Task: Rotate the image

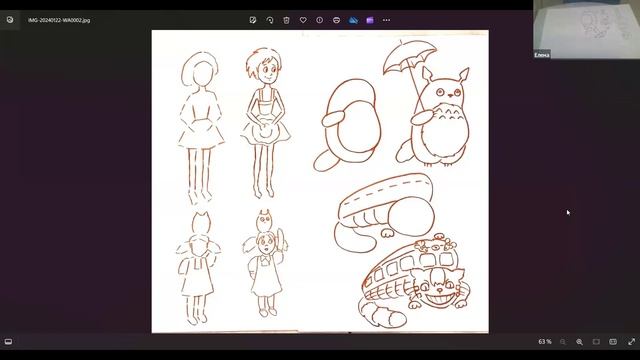Action: 269,20
